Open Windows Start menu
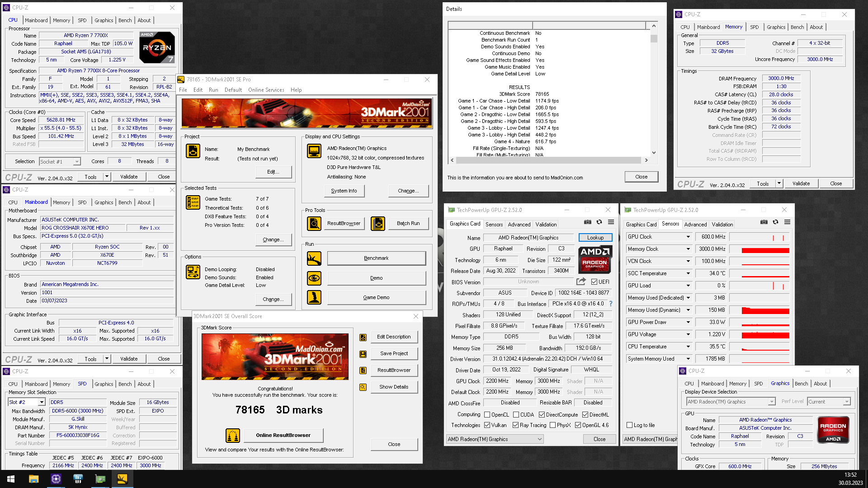Viewport: 868px width, 488px height. click(11, 479)
